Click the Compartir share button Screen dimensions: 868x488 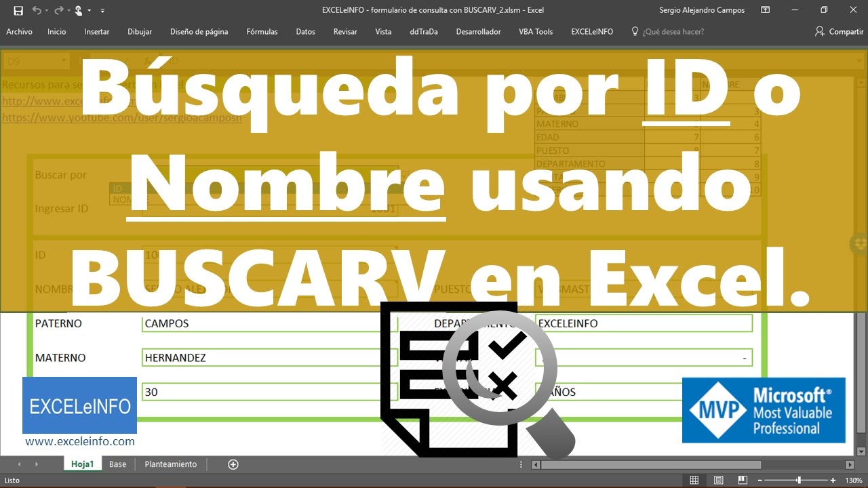(x=840, y=32)
